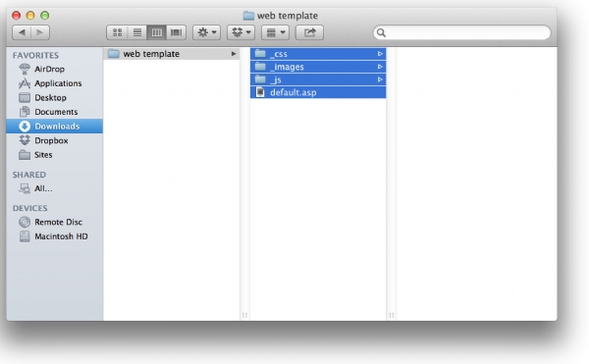The image size is (589, 364).
Task: Click the Dropbox sidebar icon
Action: (25, 140)
